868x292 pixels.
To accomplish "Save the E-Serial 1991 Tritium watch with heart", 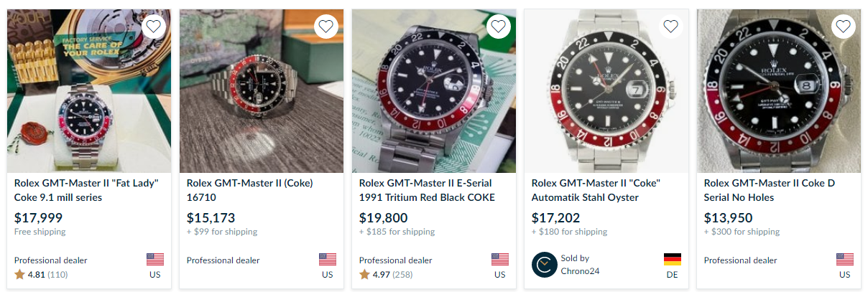I will coord(499,27).
